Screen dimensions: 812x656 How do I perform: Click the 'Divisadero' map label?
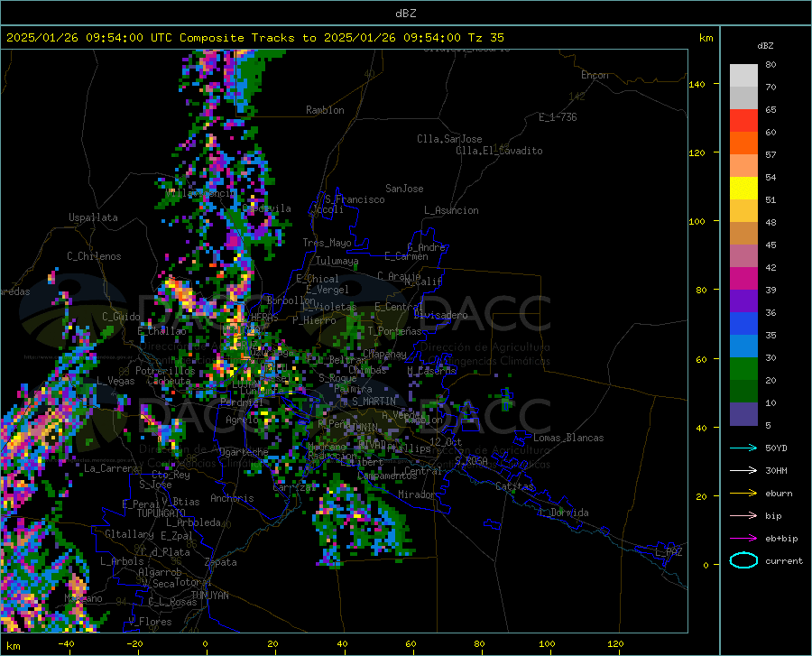point(440,315)
